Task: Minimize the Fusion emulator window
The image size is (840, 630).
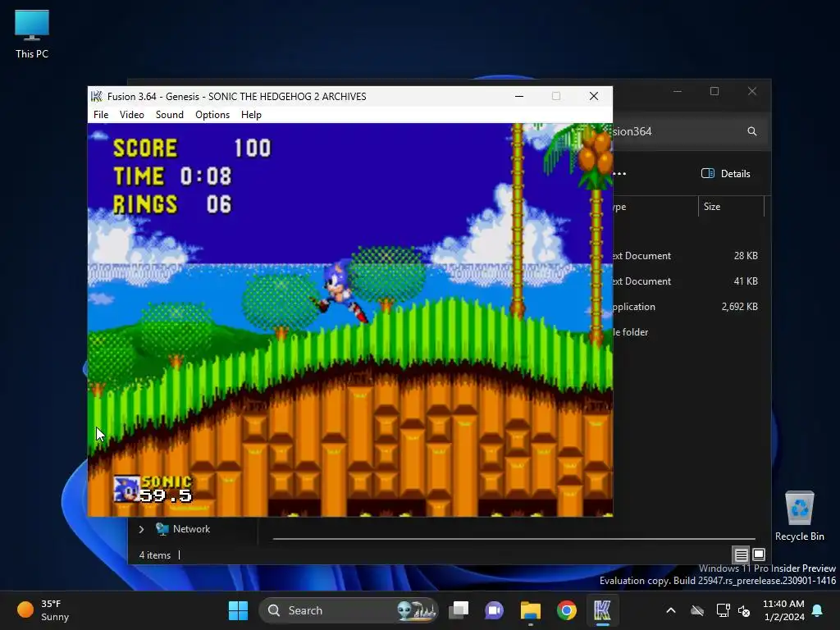Action: [519, 97]
